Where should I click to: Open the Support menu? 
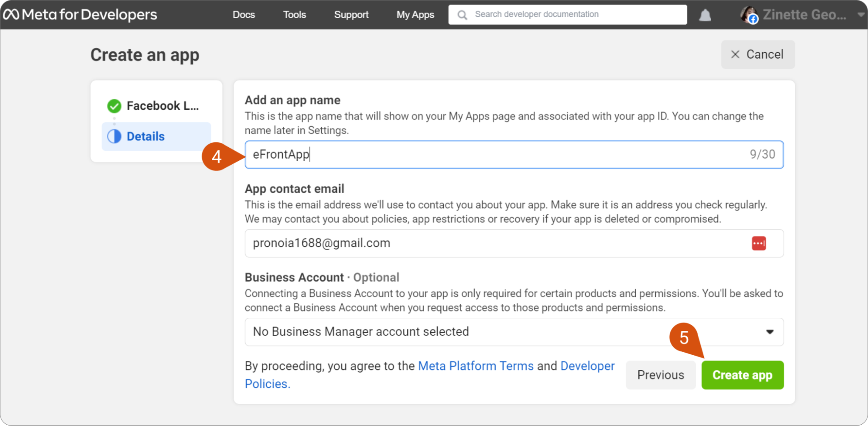[x=351, y=15]
